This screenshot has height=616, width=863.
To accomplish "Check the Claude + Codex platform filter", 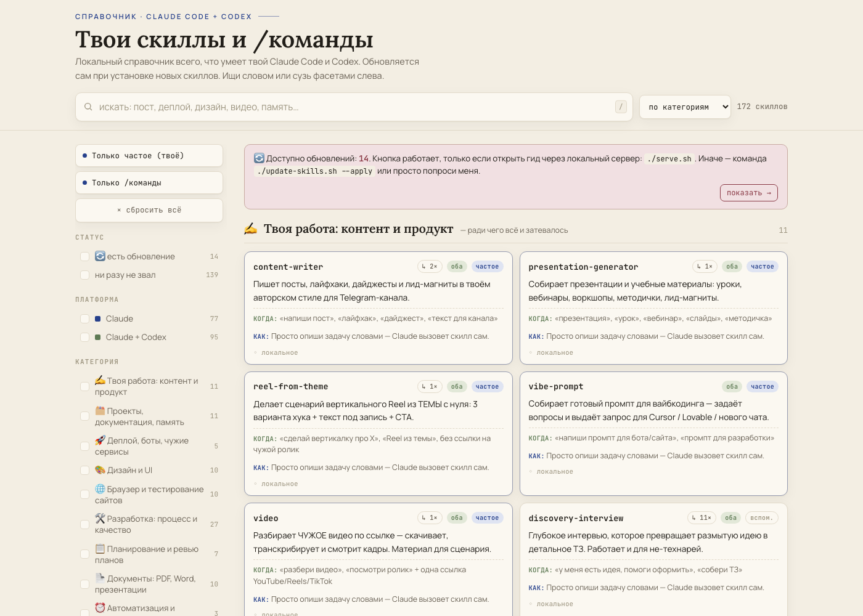I will point(85,337).
